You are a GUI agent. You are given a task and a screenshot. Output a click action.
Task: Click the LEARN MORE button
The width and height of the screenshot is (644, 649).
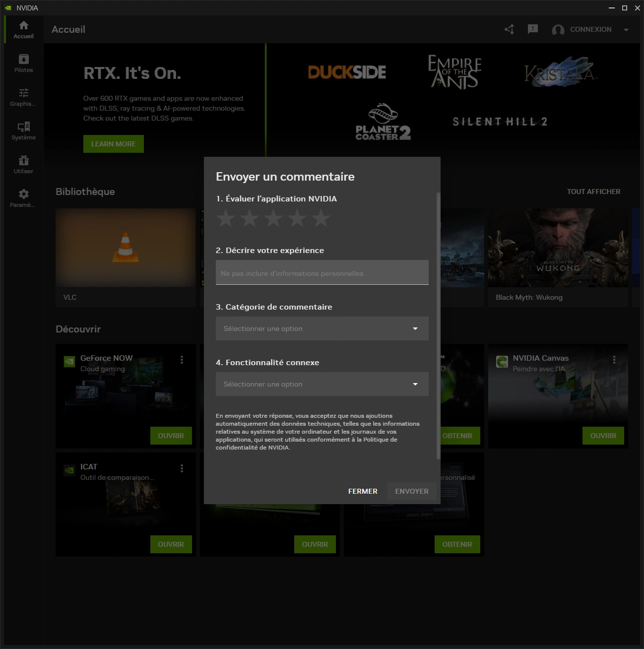(114, 144)
